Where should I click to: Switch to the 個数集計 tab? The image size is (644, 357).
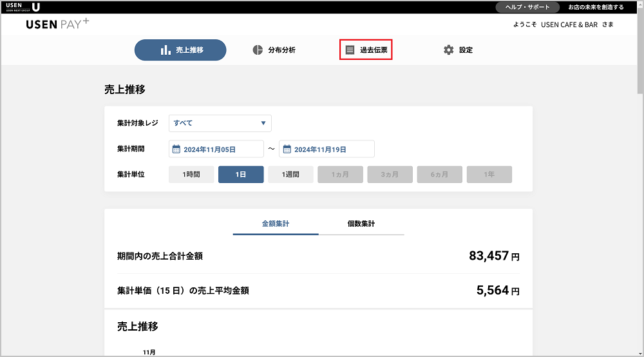pos(361,224)
